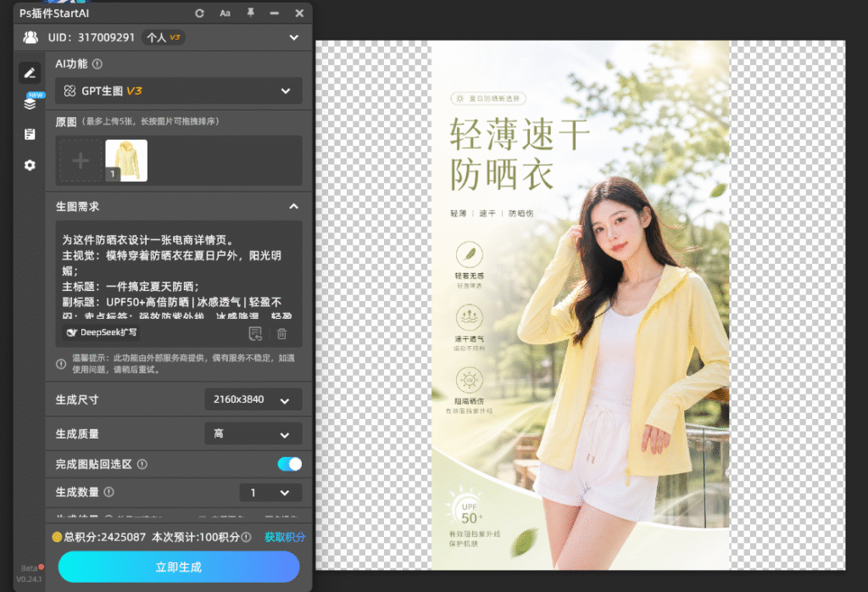Click the plus box to upload image
The width and height of the screenshot is (868, 592).
pyautogui.click(x=81, y=160)
